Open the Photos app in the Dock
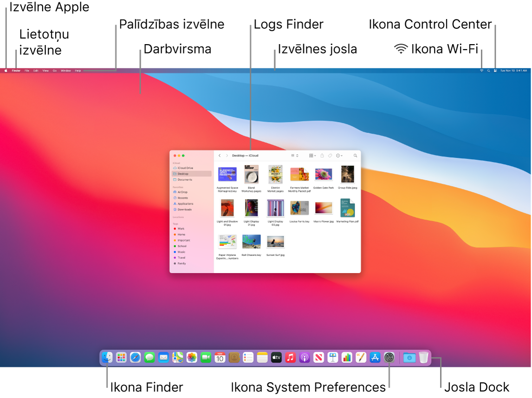The image size is (532, 398). click(192, 357)
